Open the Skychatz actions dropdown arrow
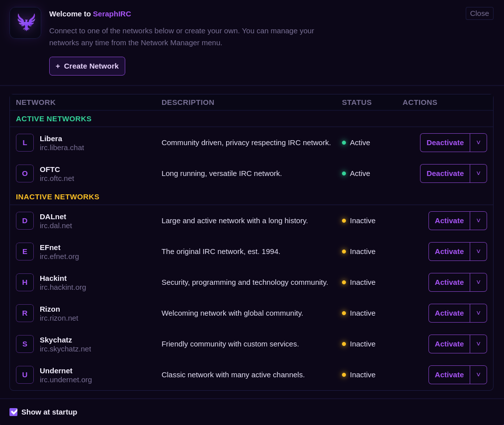Image resolution: width=504 pixels, height=425 pixels. pyautogui.click(x=478, y=344)
